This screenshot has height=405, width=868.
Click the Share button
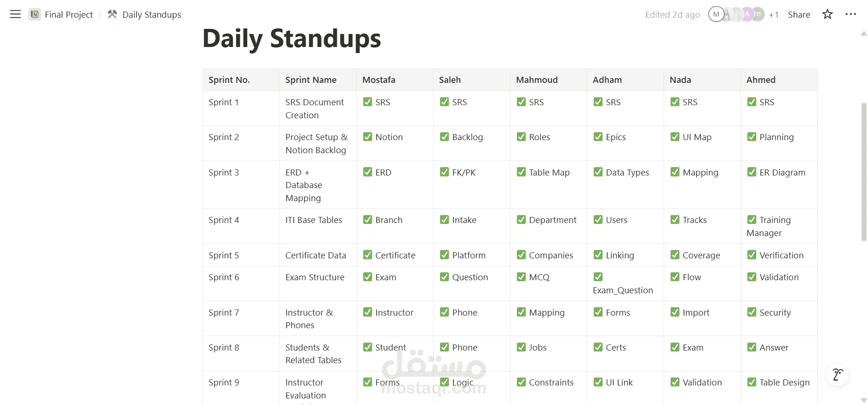799,14
